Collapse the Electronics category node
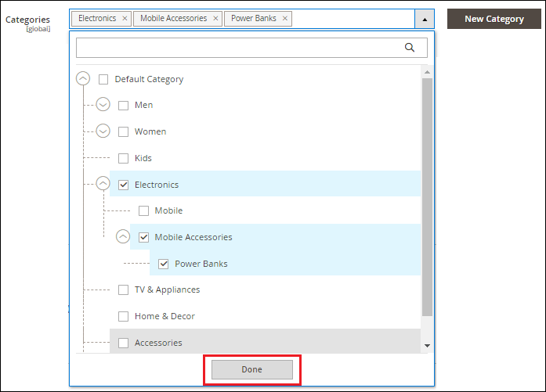 point(103,183)
